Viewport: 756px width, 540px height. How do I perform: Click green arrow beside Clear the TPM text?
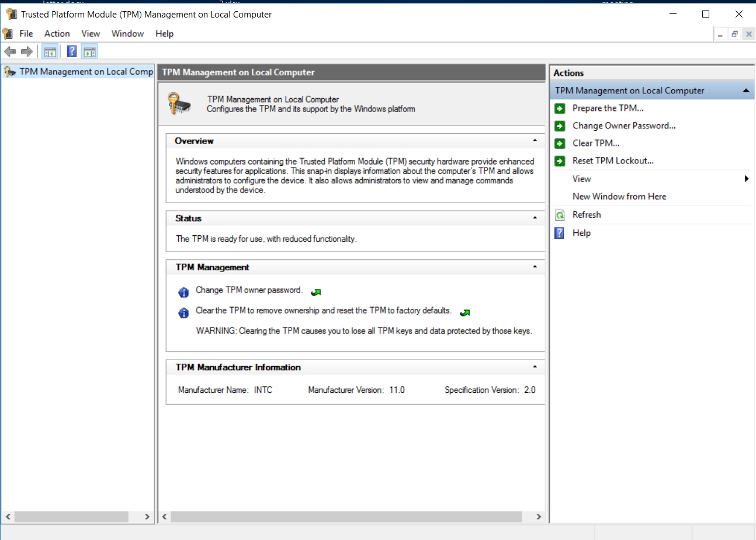click(465, 312)
